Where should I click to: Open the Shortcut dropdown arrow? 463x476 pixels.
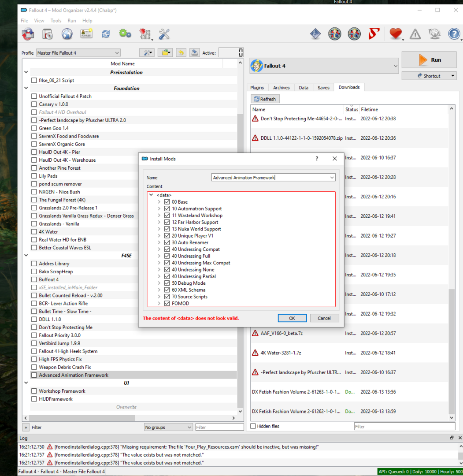click(x=453, y=76)
